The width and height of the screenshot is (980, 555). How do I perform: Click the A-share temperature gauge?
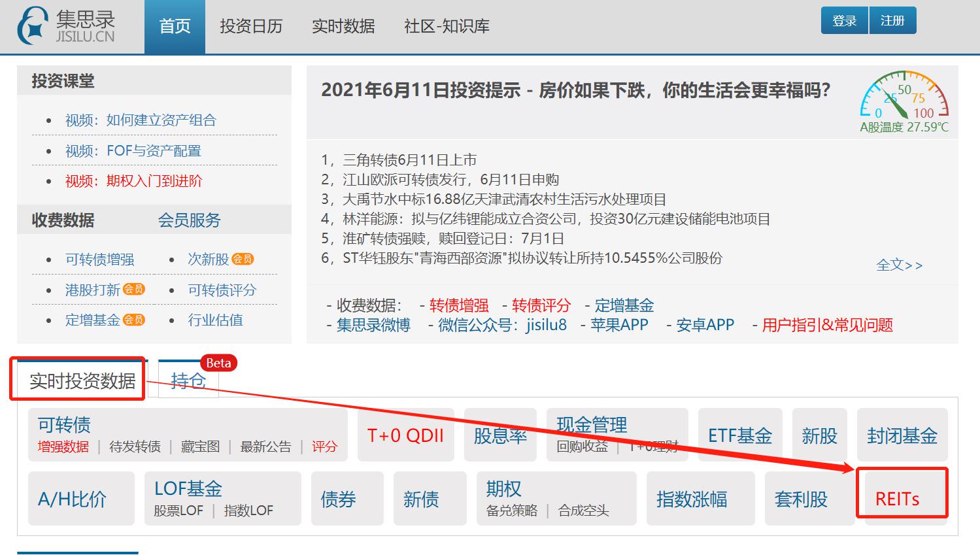point(904,101)
